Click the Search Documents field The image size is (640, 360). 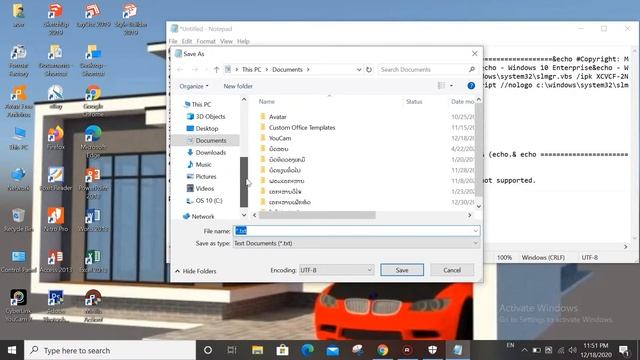(422, 70)
